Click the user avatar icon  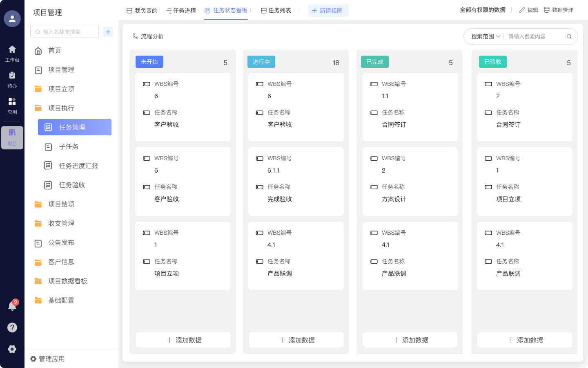(12, 19)
